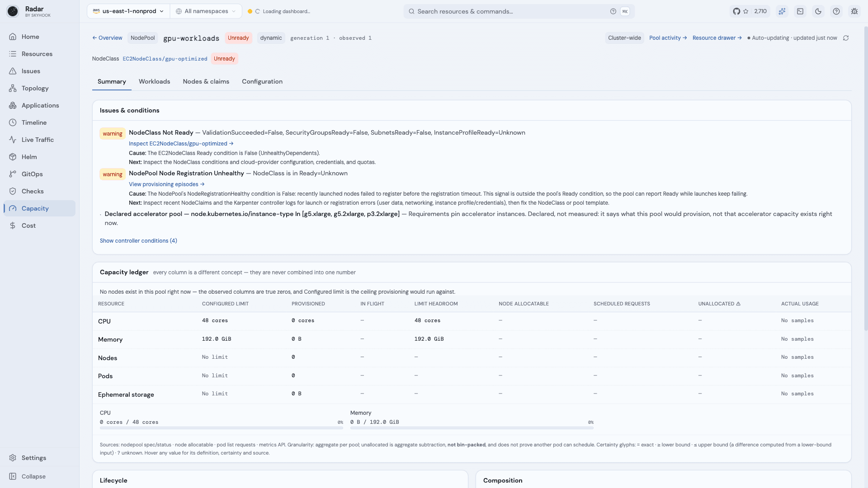Open Checks in the sidebar
The image size is (868, 488).
tap(39, 191)
